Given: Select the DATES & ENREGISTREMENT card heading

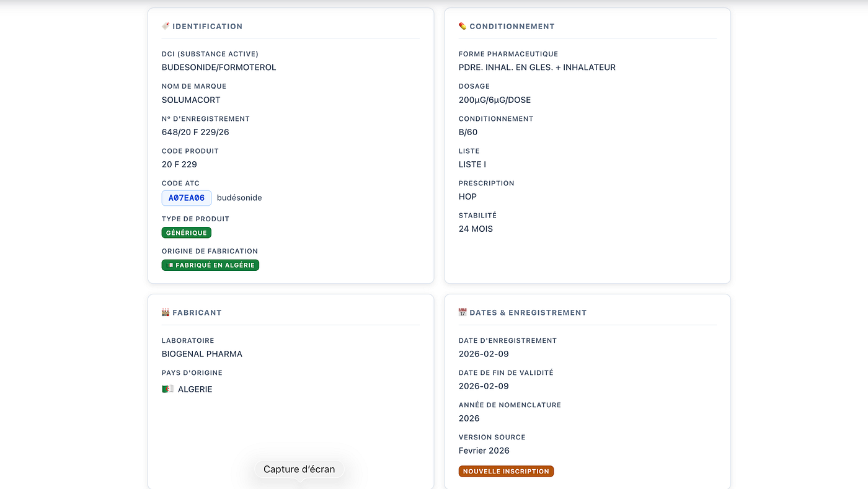Looking at the screenshot, I should coord(528,313).
